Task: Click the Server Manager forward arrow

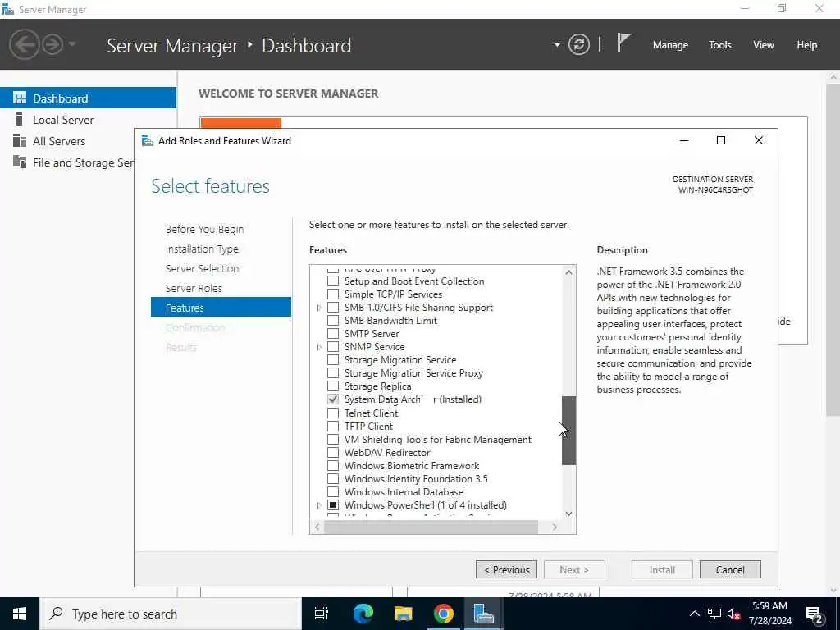Action: tap(52, 44)
